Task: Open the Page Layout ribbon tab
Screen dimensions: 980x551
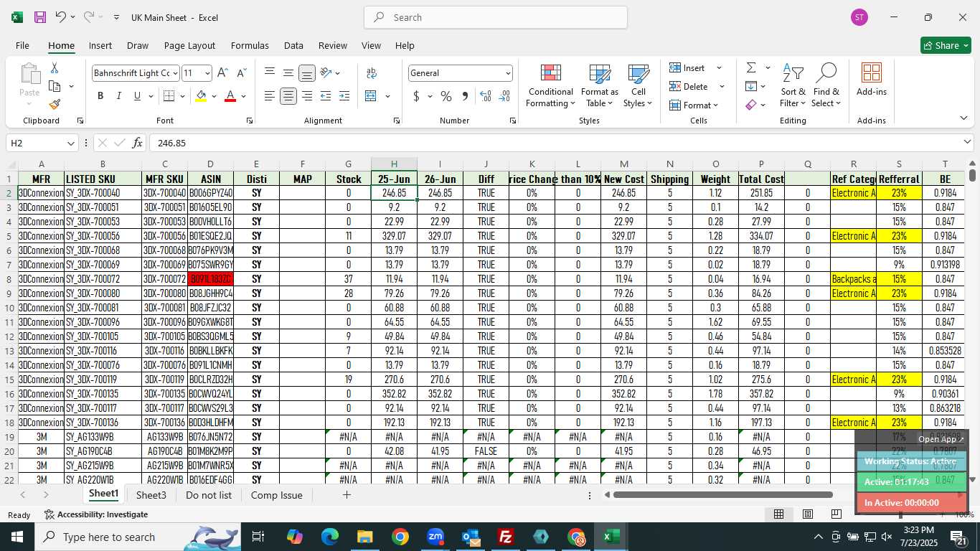Action: [x=189, y=45]
